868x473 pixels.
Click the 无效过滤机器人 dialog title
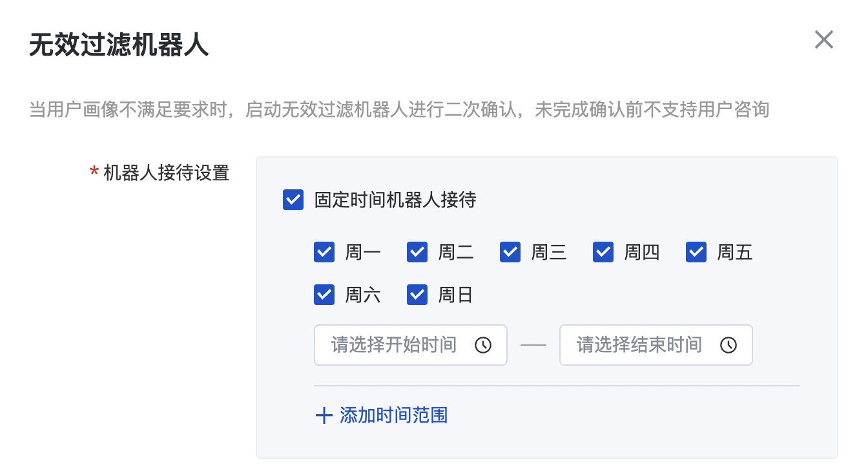(x=119, y=47)
